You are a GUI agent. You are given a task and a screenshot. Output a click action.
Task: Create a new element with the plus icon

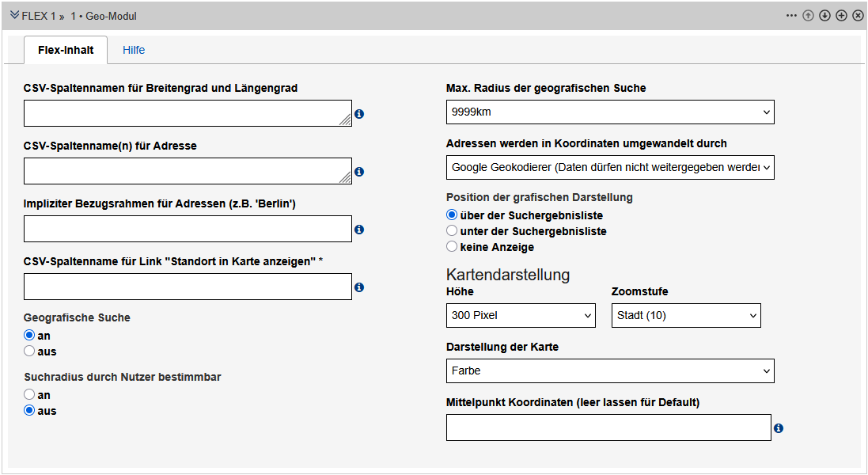tap(841, 15)
